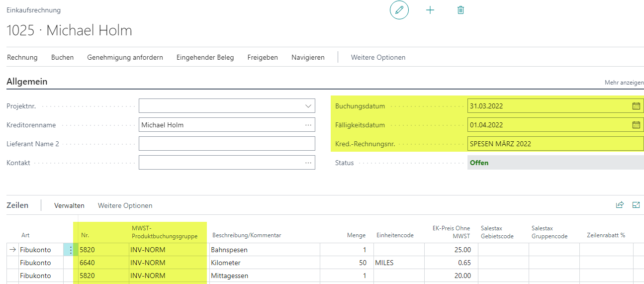
Task: Click the Bahnspesen description cell
Action: 264,250
